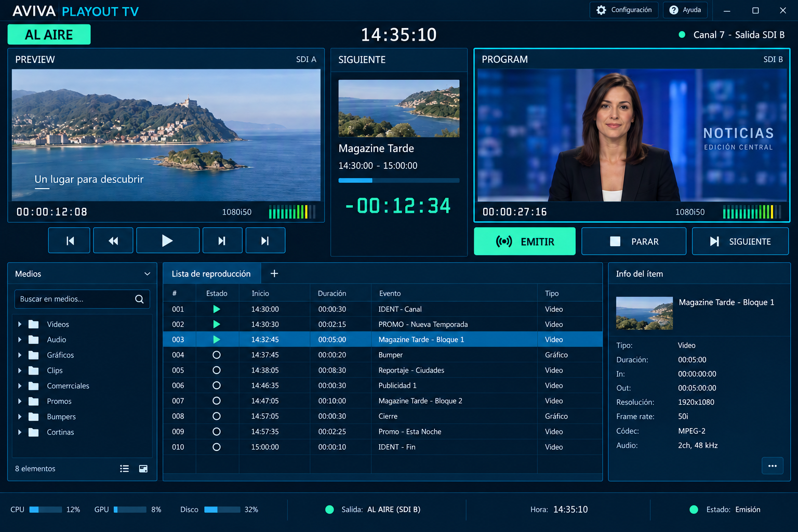Rewind the preview clip
Image resolution: width=798 pixels, height=532 pixels.
[x=113, y=241]
